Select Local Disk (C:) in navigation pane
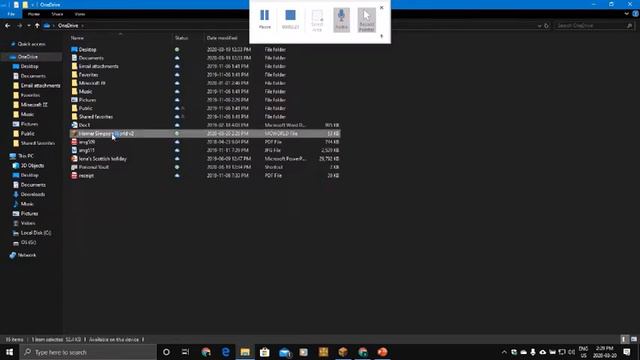This screenshot has width=640, height=360. click(x=36, y=233)
